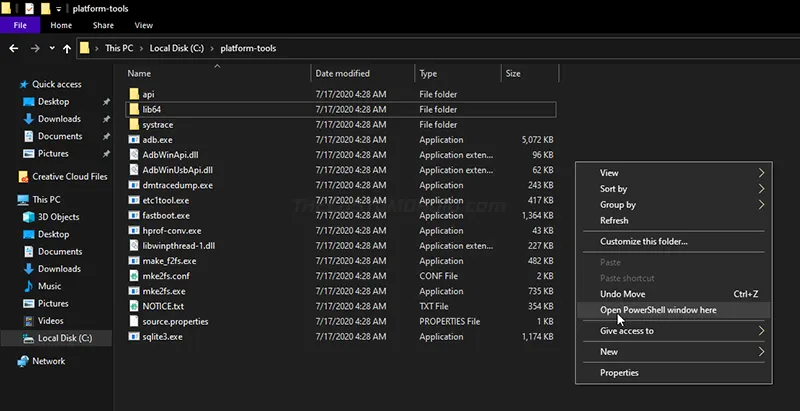Viewport: 800px width, 411px height.
Task: Click the 3D Objects cube icon
Action: [29, 217]
